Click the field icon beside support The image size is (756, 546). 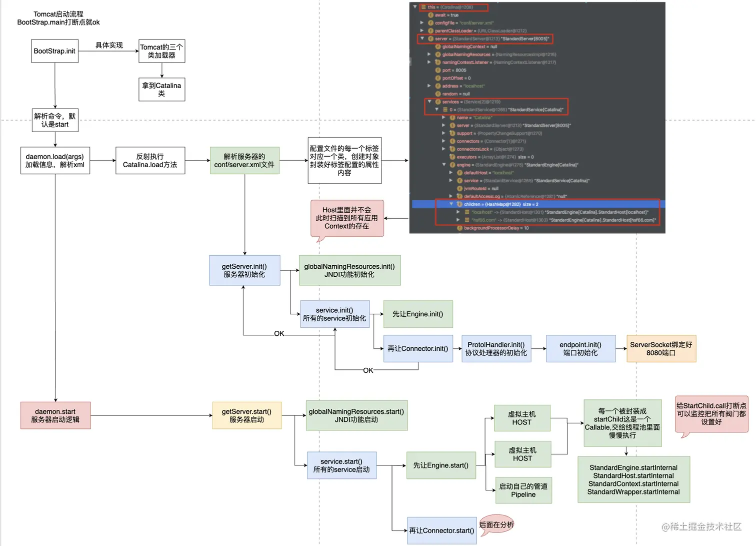coord(452,133)
